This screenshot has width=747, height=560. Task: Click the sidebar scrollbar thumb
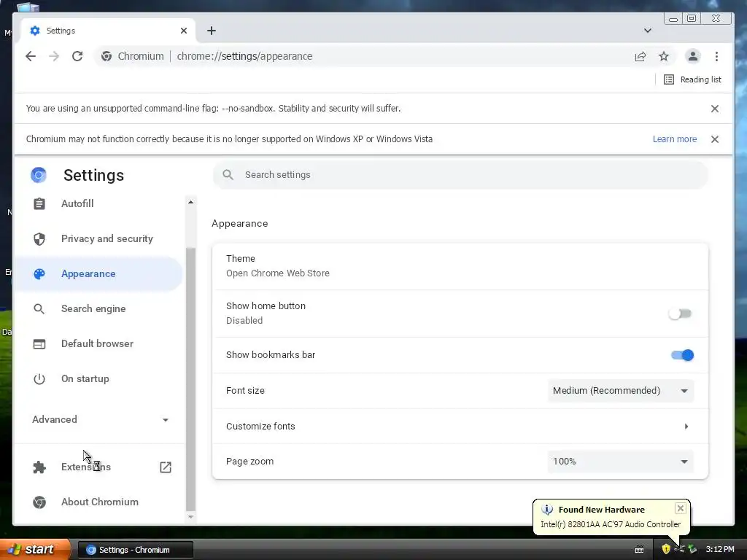point(190,379)
